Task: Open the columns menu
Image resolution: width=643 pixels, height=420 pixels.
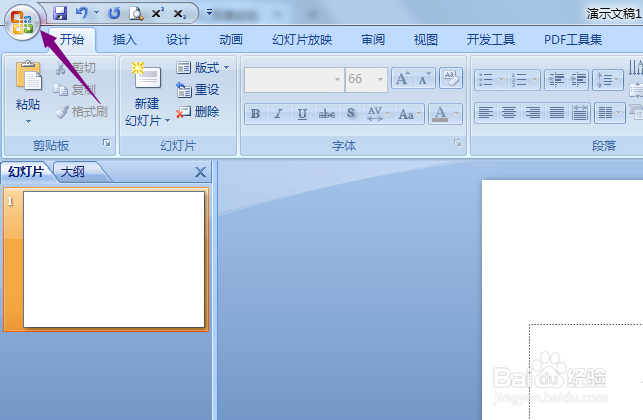Action: click(610, 112)
